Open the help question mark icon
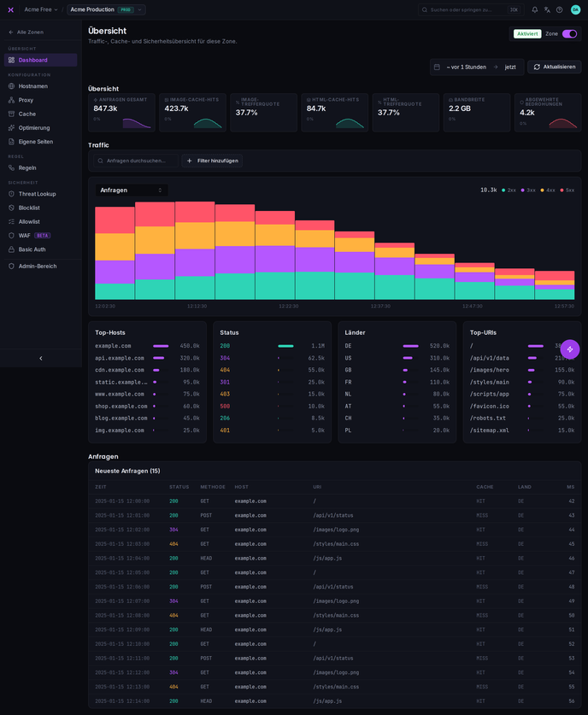Viewport: 588px width, 715px height. tap(559, 9)
